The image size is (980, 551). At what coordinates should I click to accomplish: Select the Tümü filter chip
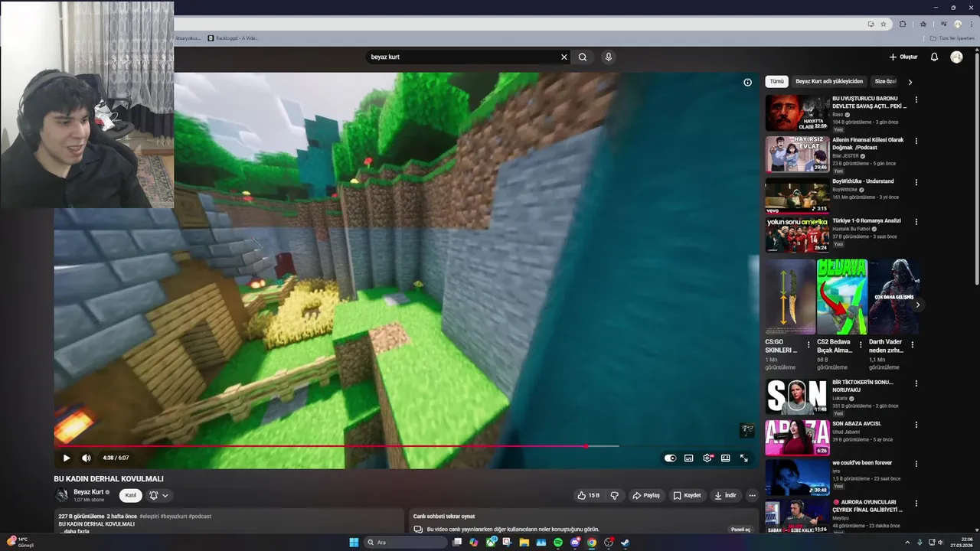tap(776, 81)
